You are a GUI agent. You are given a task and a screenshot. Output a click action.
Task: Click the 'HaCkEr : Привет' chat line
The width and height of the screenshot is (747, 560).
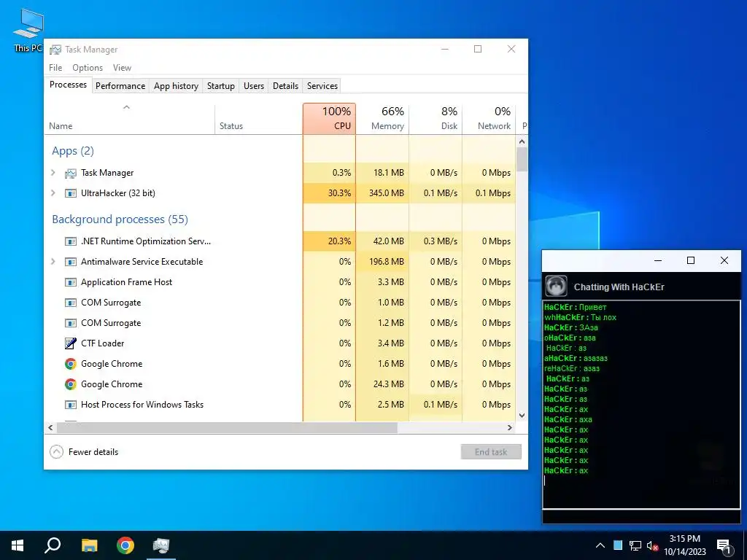click(575, 307)
